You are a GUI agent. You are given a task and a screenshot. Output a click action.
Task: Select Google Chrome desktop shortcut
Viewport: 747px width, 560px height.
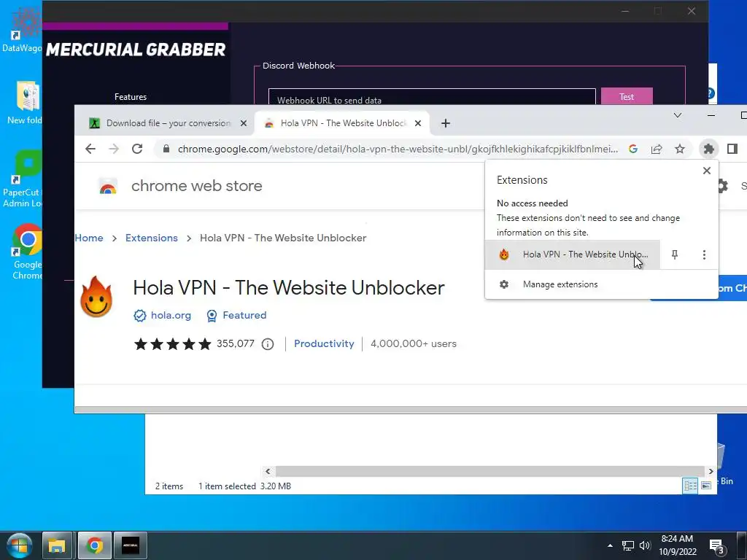tap(27, 252)
